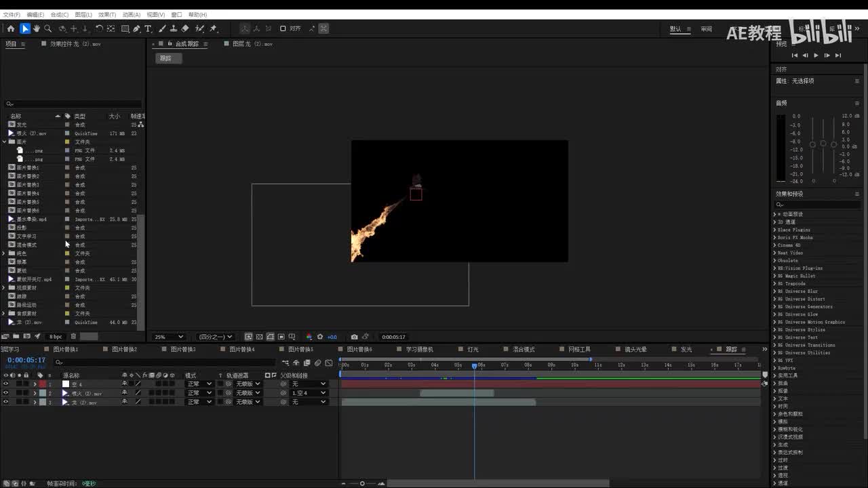This screenshot has width=868, height=488.
Task: Toggle shy switch for layer 1 空 4
Action: (x=124, y=384)
